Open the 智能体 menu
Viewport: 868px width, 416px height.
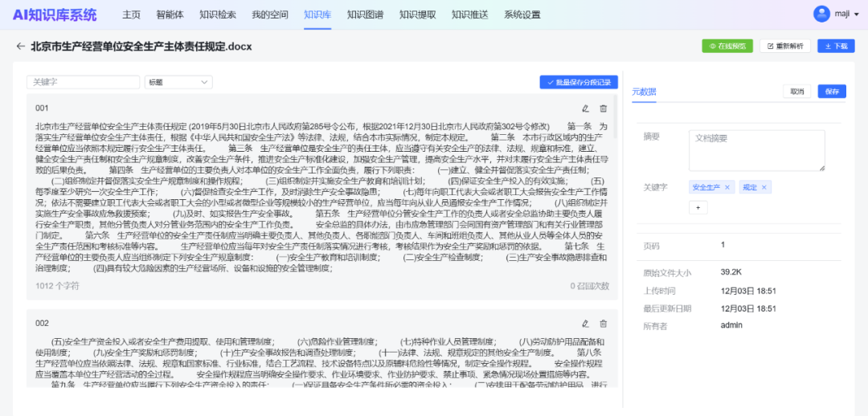(170, 15)
